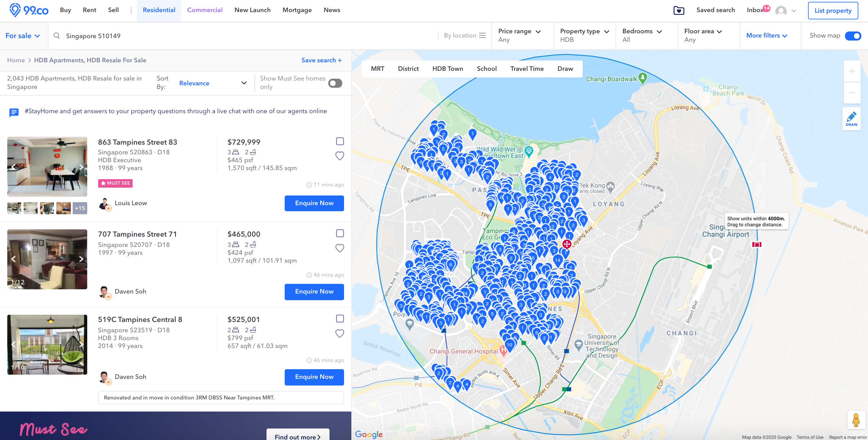
Task: Enquire Now for 519C Tampines Central 8
Action: pyautogui.click(x=314, y=377)
